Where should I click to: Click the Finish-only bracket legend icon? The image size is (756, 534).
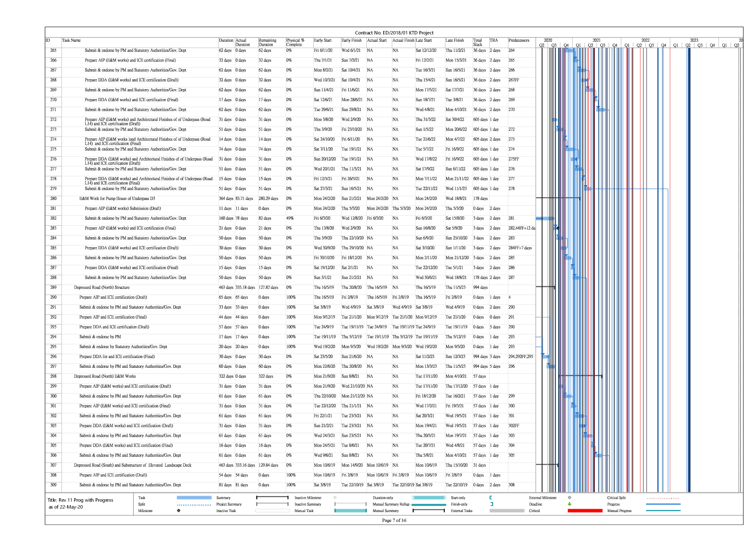(x=491, y=504)
